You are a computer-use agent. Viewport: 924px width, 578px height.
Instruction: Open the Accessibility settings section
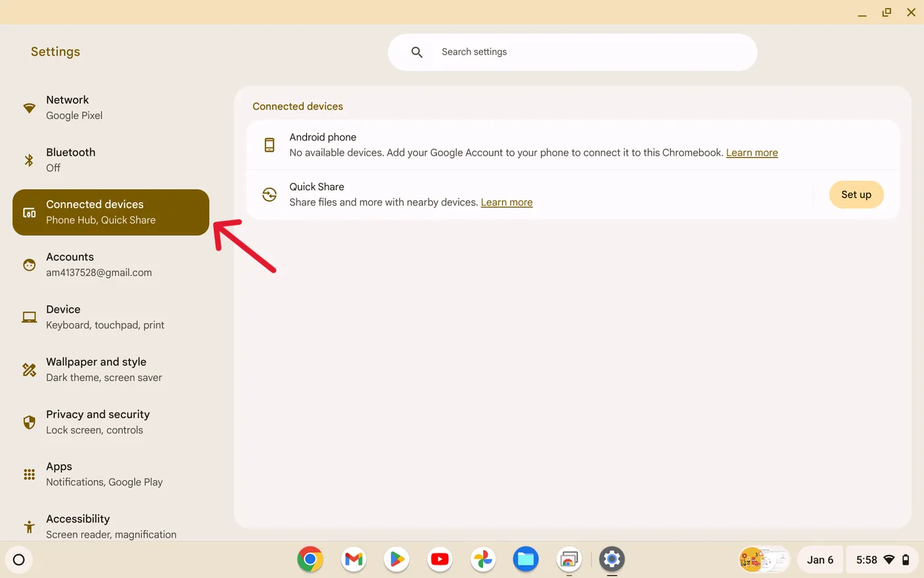click(111, 526)
